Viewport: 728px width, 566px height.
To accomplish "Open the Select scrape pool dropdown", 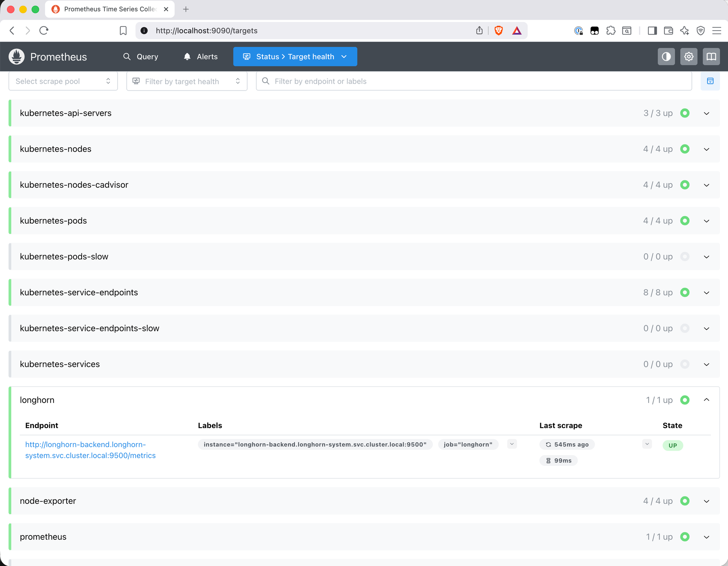I will coord(63,81).
